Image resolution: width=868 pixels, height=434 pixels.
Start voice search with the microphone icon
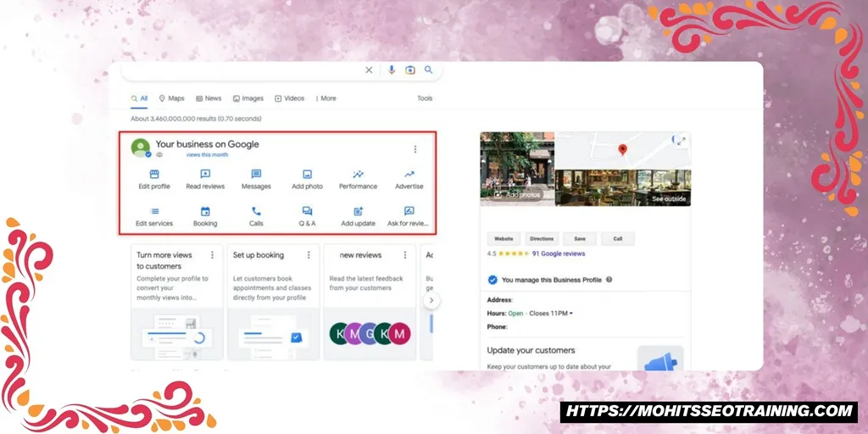(x=392, y=70)
